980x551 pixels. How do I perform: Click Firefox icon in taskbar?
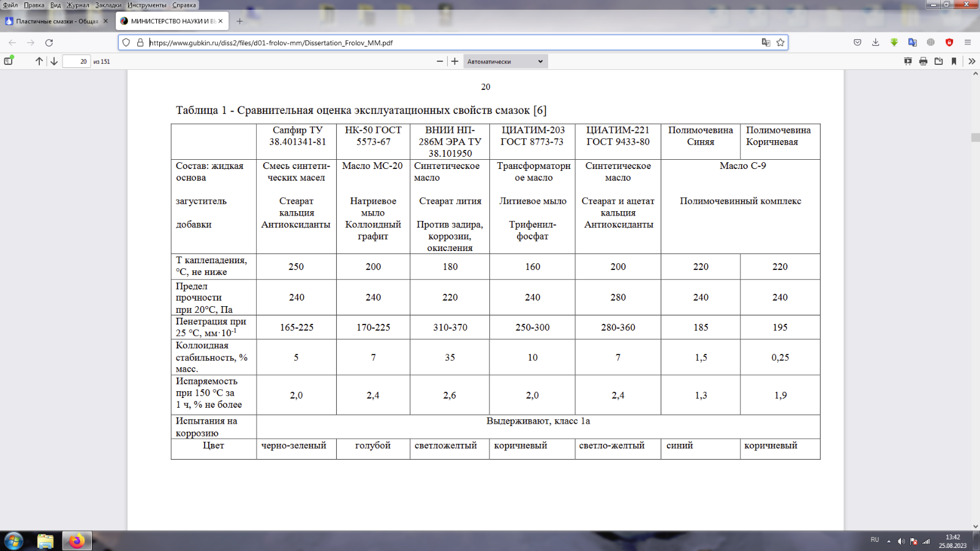coord(77,541)
